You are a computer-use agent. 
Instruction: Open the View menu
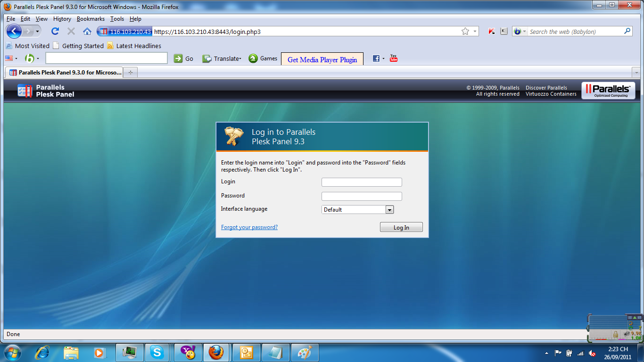(x=41, y=19)
